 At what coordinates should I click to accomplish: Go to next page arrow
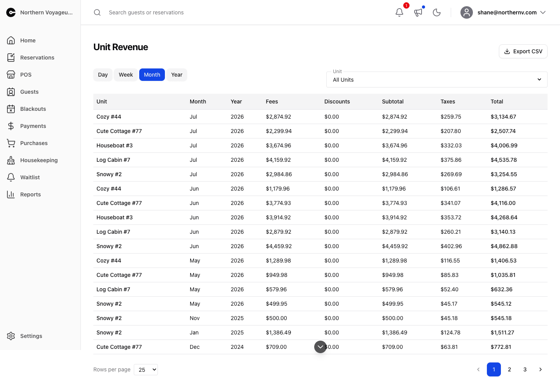coord(541,369)
